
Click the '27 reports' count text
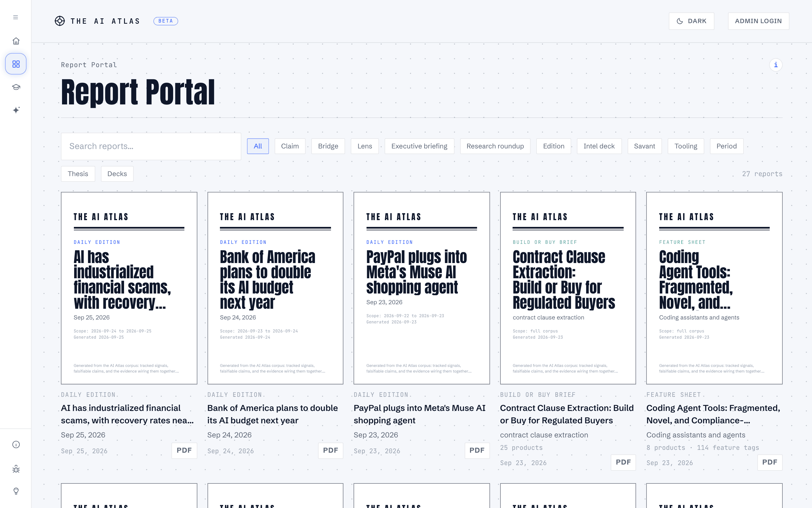point(762,174)
